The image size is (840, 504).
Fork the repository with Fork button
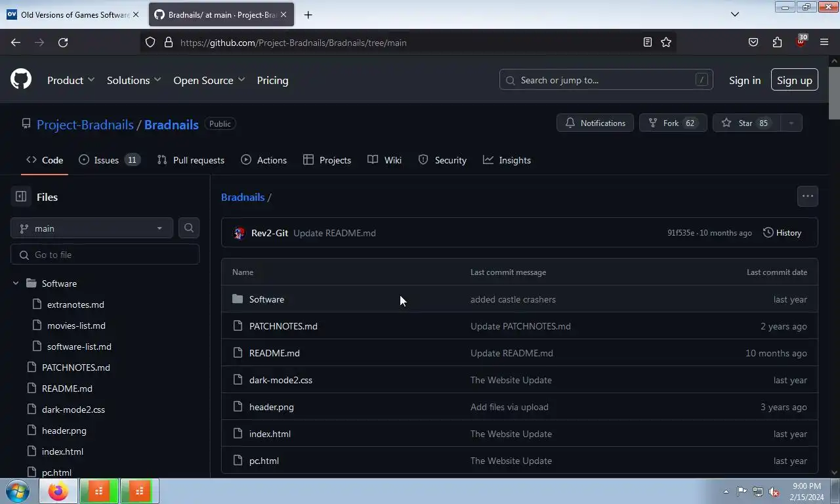pyautogui.click(x=673, y=123)
